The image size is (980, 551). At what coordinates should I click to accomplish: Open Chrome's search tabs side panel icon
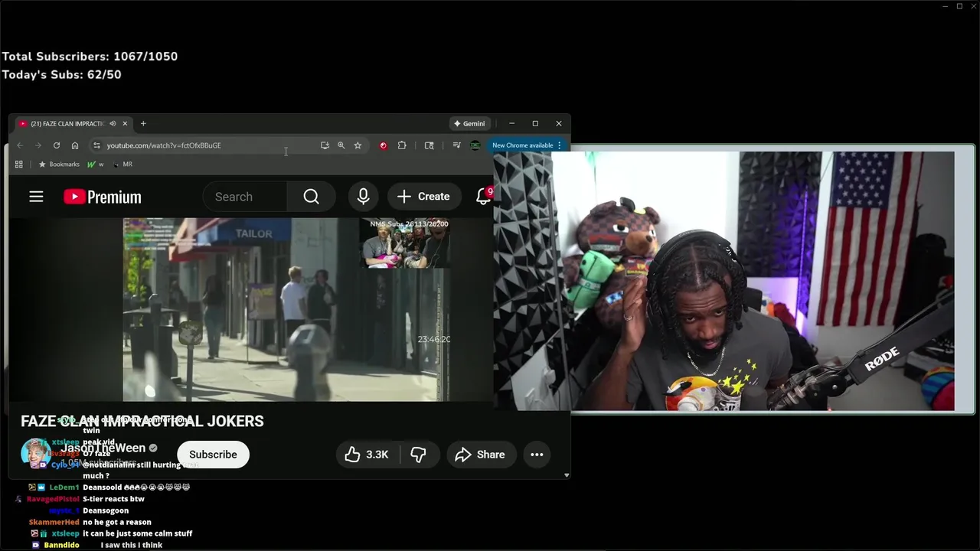[429, 145]
